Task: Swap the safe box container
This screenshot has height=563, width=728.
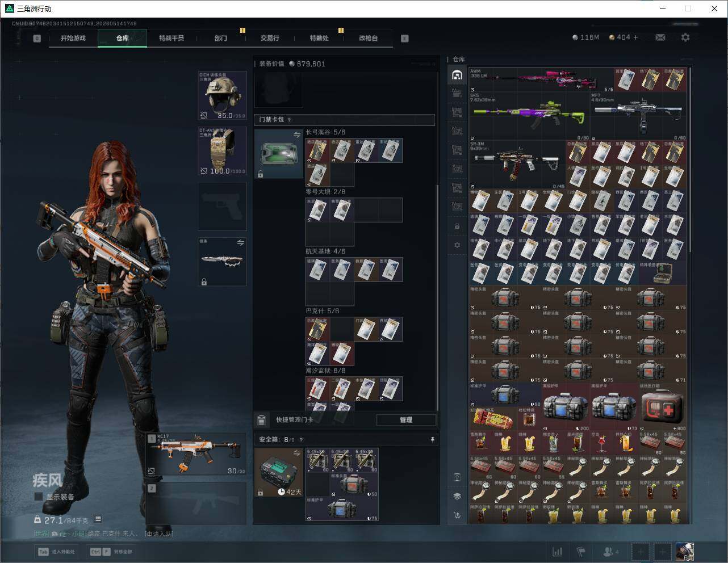Action: tap(297, 453)
